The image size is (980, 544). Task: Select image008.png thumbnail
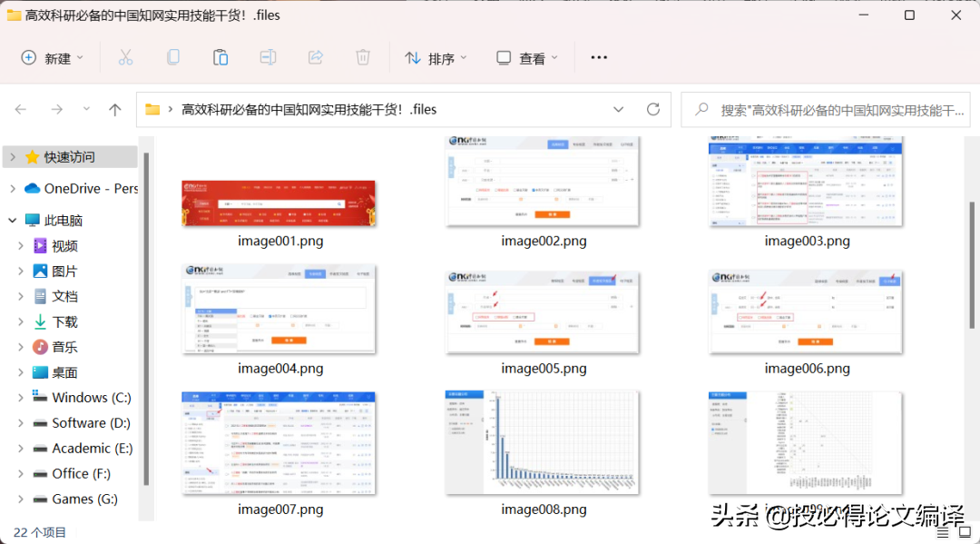[543, 442]
